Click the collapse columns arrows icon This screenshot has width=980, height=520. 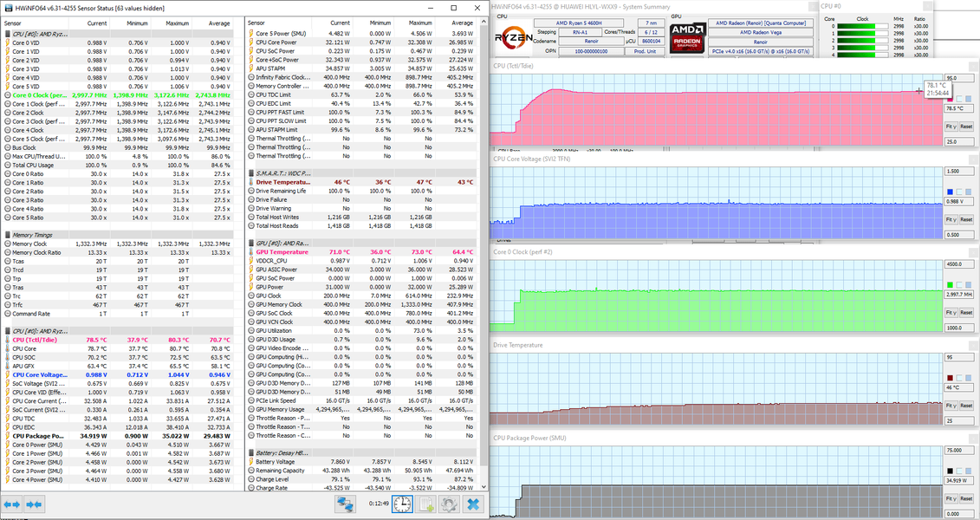coord(35,504)
